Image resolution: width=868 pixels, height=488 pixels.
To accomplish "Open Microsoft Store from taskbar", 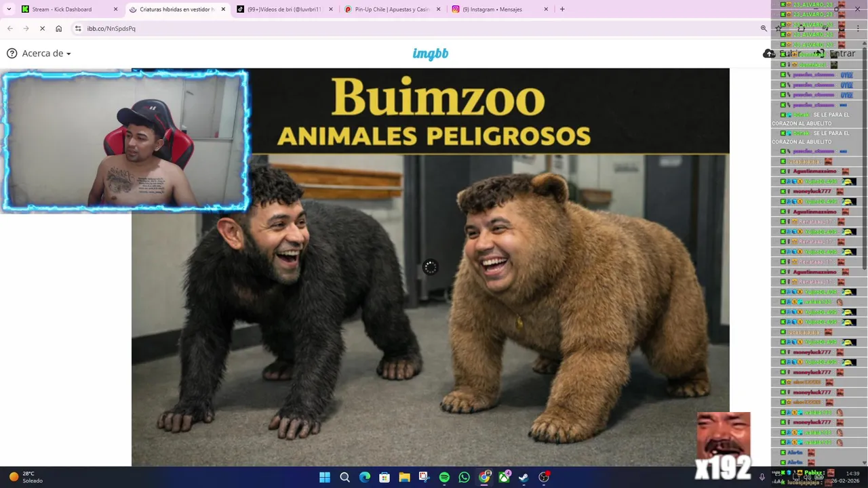I will (384, 477).
